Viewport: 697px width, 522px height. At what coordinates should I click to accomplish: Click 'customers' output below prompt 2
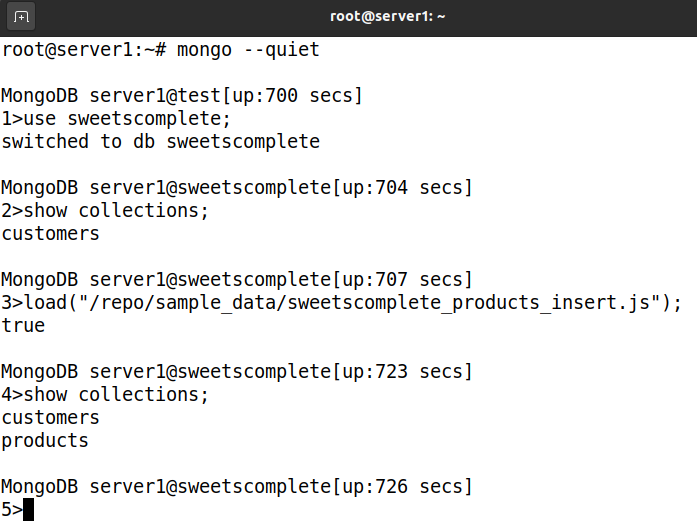click(50, 234)
